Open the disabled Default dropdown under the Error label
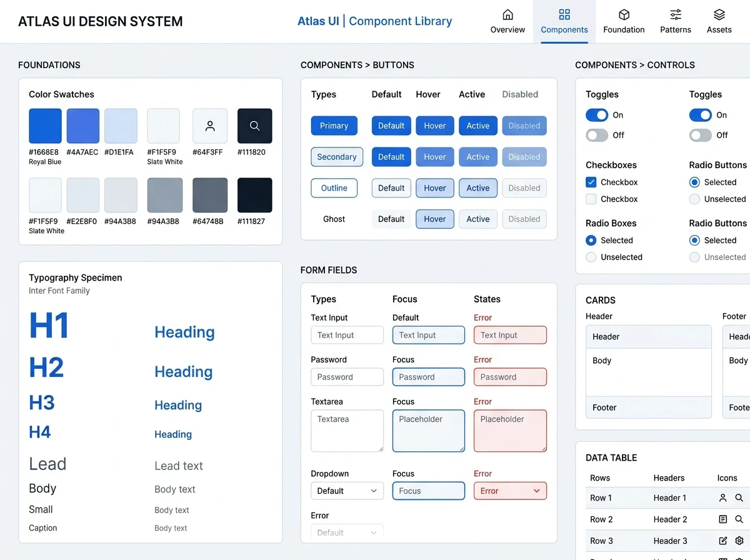This screenshot has height=560, width=750. pos(347,532)
